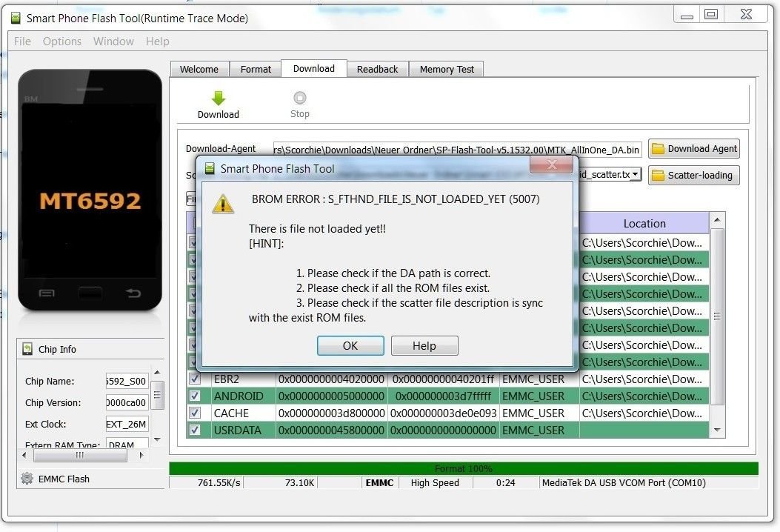The height and width of the screenshot is (532, 780).
Task: Click the EBR2 partition name cell
Action: tap(243, 379)
